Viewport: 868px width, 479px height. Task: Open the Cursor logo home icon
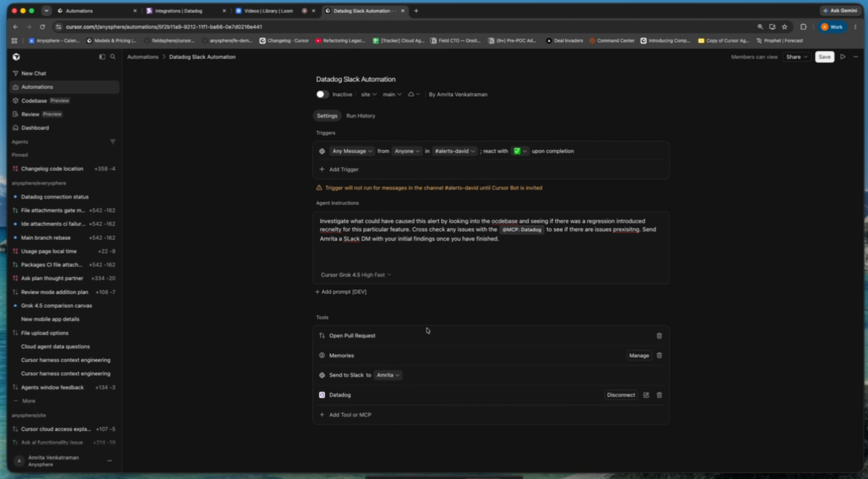click(16, 57)
